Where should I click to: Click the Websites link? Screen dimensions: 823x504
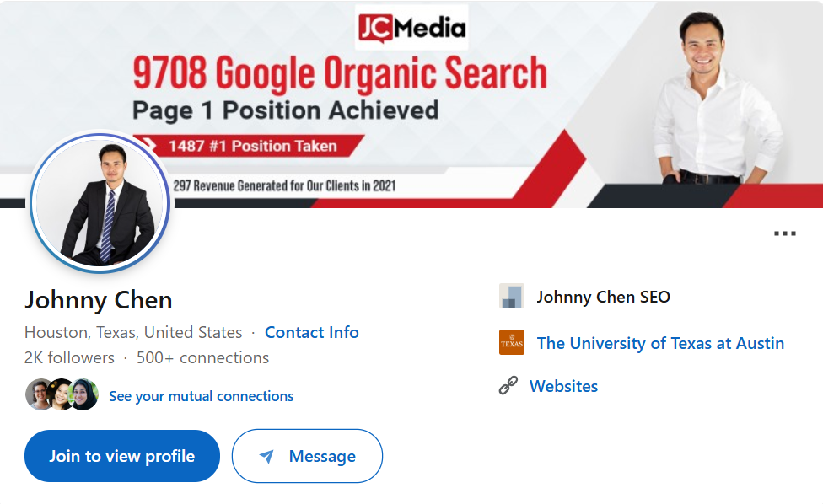point(563,386)
